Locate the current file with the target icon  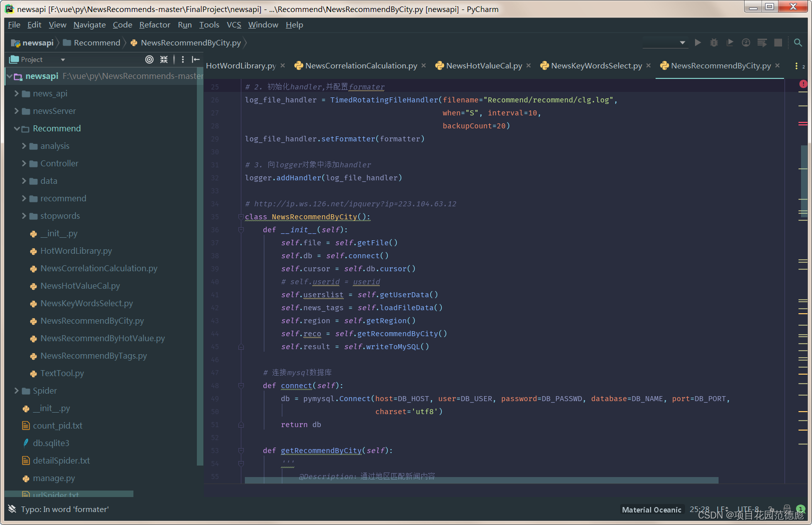(x=149, y=59)
